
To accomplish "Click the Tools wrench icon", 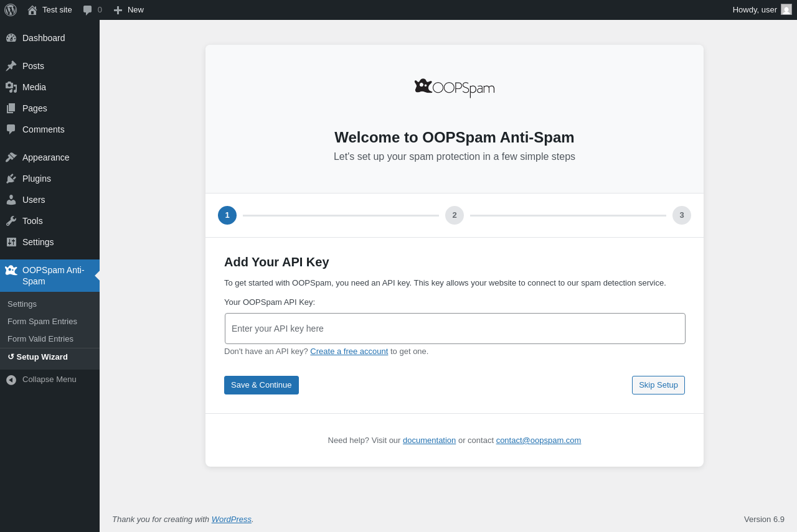I will point(11,221).
